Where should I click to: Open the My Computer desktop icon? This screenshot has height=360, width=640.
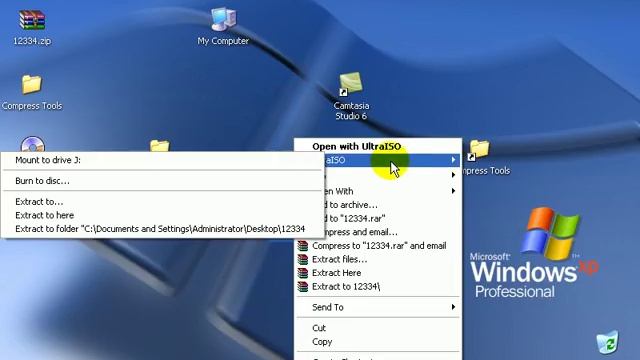coord(224,19)
